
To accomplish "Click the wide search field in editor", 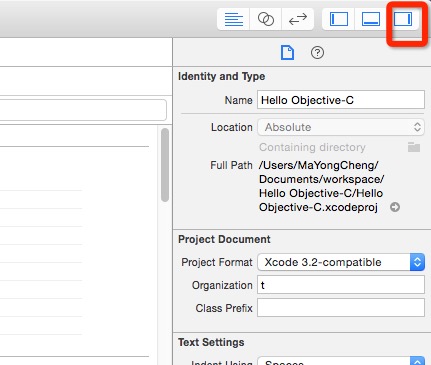I will point(83,110).
